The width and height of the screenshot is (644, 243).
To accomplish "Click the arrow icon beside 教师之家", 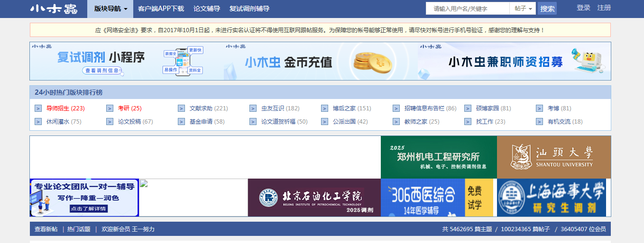I will coord(396,122).
